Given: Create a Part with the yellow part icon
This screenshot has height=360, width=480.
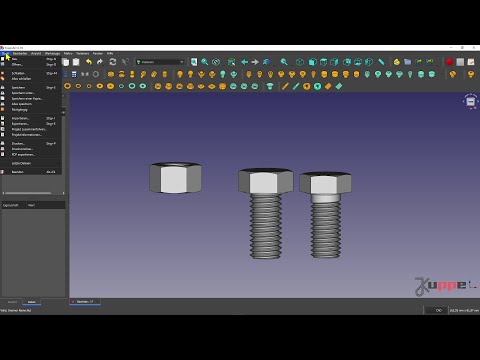Looking at the screenshot, I should coord(397,62).
